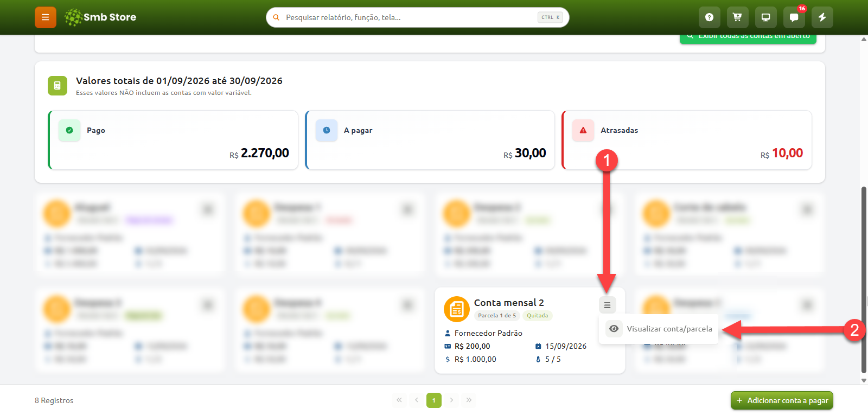This screenshot has height=415, width=868.
Task: Open the Conta mensal 2 options menu
Action: coord(608,305)
